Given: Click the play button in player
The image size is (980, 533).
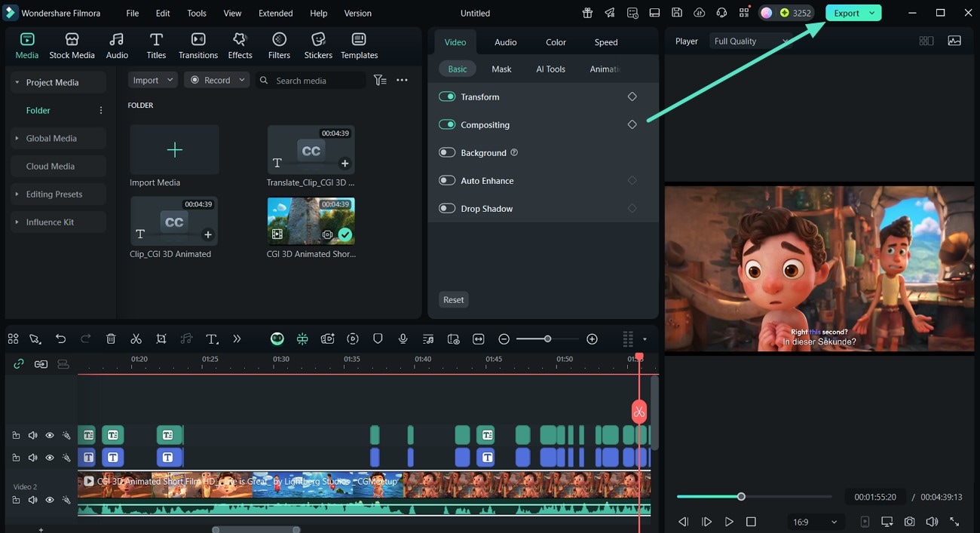Looking at the screenshot, I should tap(729, 522).
